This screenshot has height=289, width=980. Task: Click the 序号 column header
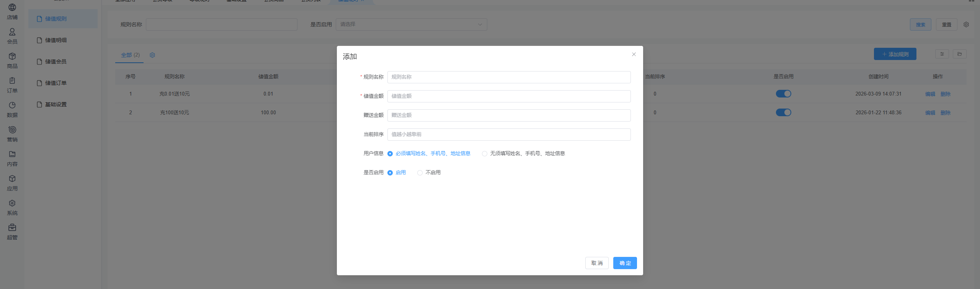(131, 76)
